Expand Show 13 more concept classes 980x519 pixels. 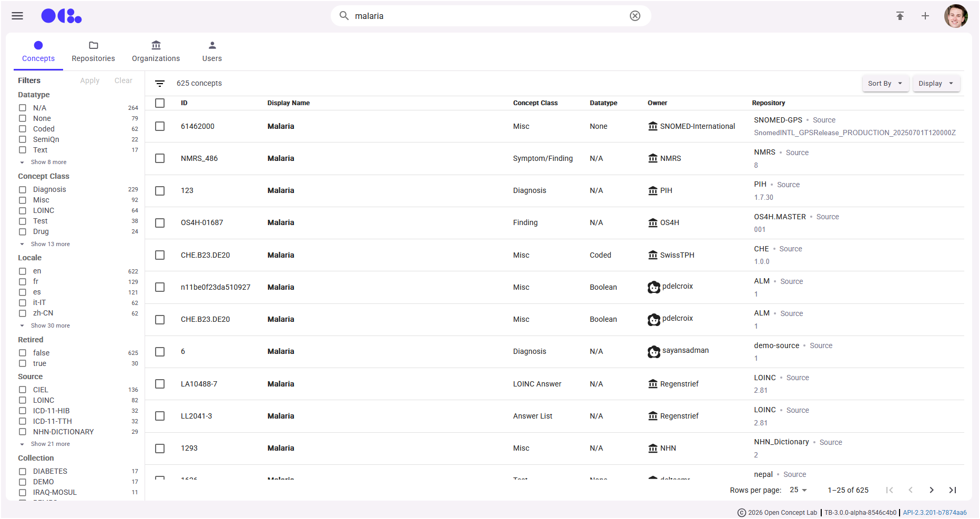50,244
